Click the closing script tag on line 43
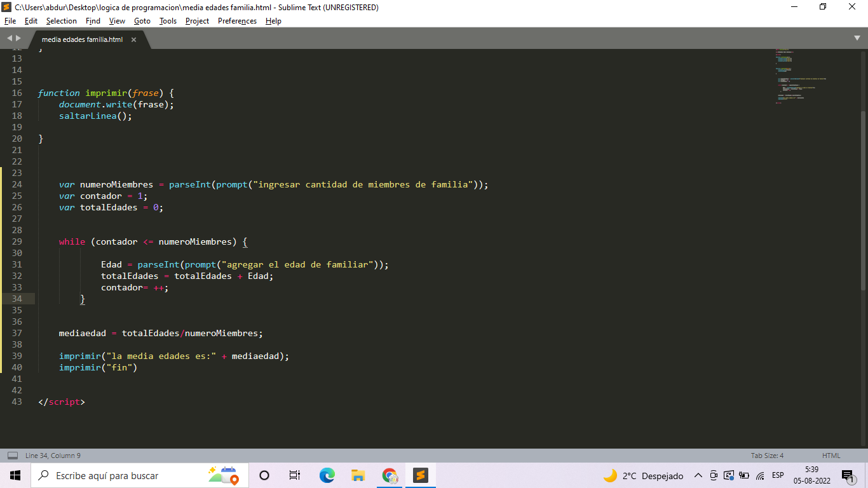Screen dimensions: 868x488 point(62,402)
